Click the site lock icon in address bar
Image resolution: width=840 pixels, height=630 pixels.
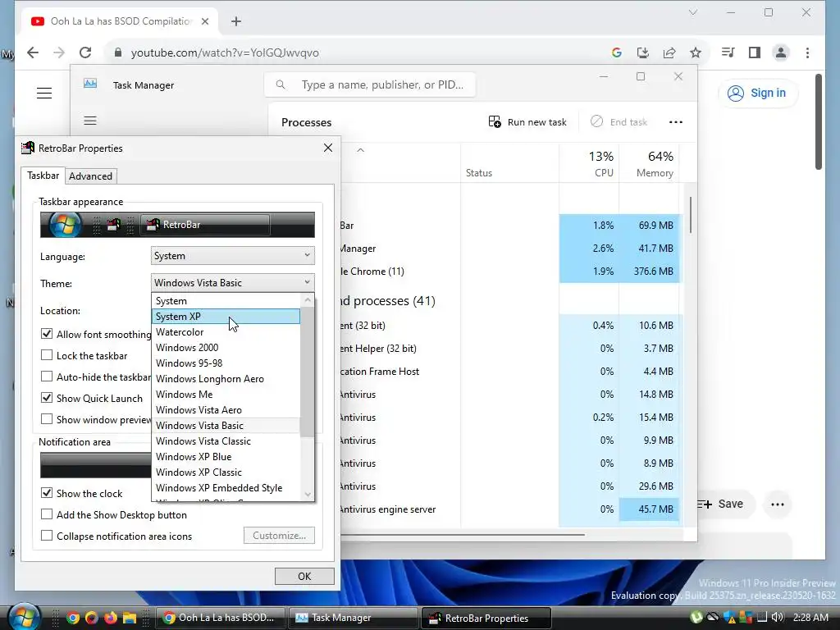pos(118,52)
